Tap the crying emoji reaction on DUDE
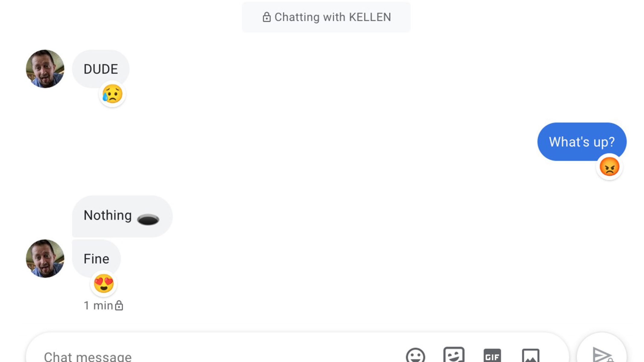644x362 pixels. (x=112, y=94)
